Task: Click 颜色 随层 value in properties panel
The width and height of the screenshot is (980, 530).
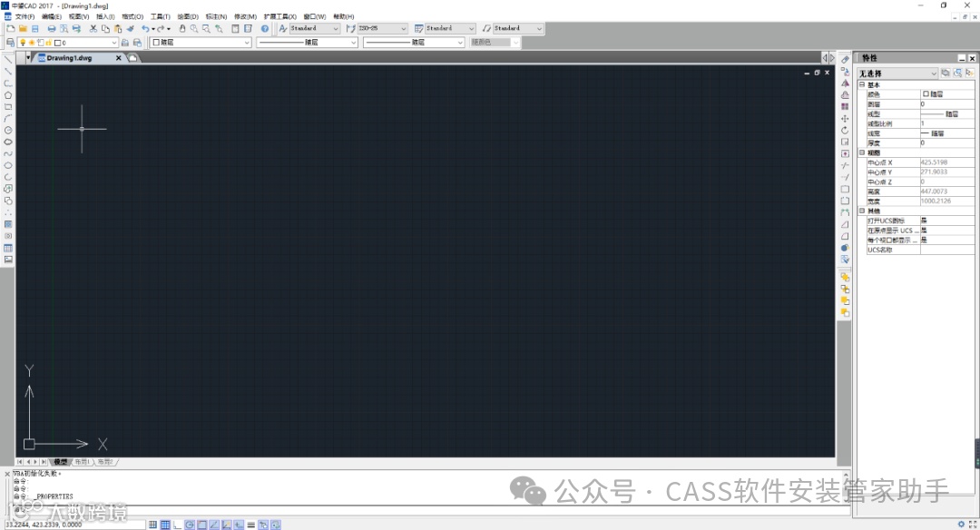Action: pyautogui.click(x=946, y=94)
